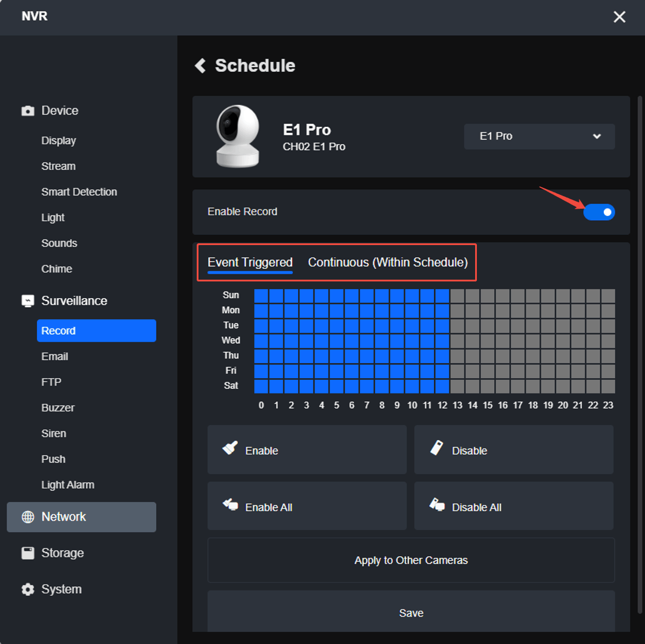Toggle Thursday hour 18 gray cell
The width and height of the screenshot is (645, 644).
(533, 356)
